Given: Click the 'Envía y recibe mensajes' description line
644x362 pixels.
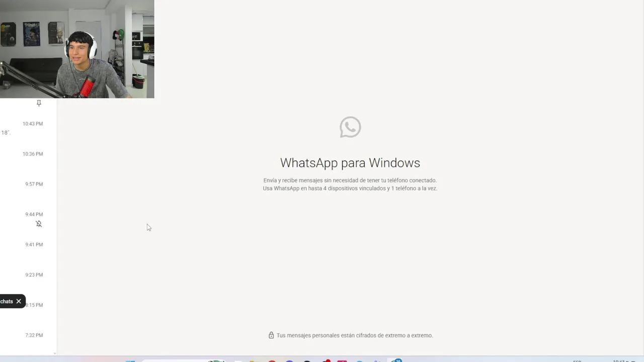Looking at the screenshot, I should (350, 180).
